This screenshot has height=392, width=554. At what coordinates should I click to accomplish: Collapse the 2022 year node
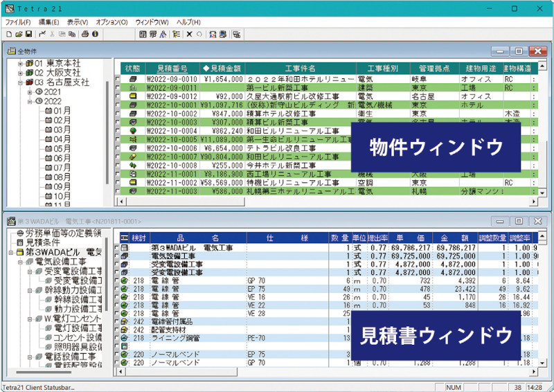(30, 101)
